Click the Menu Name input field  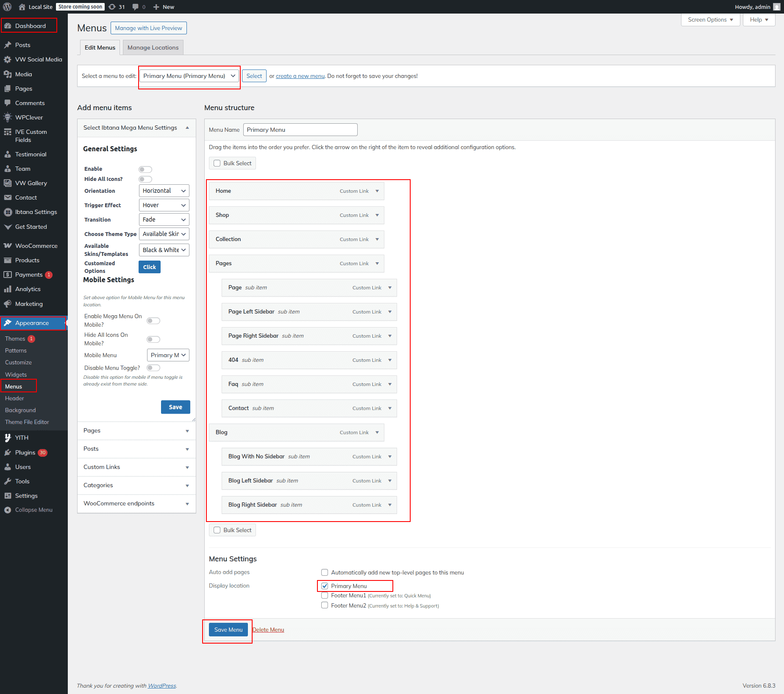pyautogui.click(x=300, y=130)
